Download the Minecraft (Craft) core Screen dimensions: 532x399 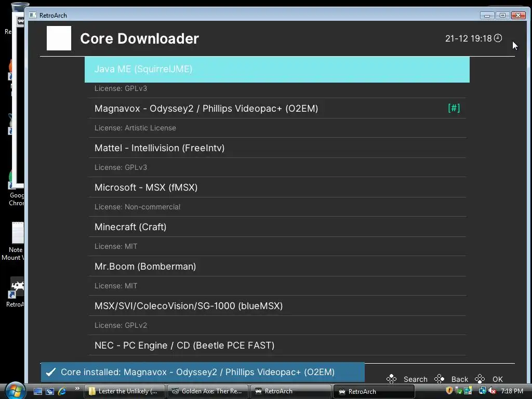(277, 227)
